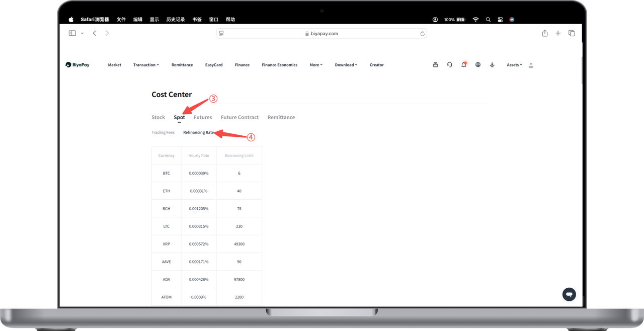This screenshot has width=644, height=331.
Task: Expand the Transaction dropdown menu
Action: point(146,65)
